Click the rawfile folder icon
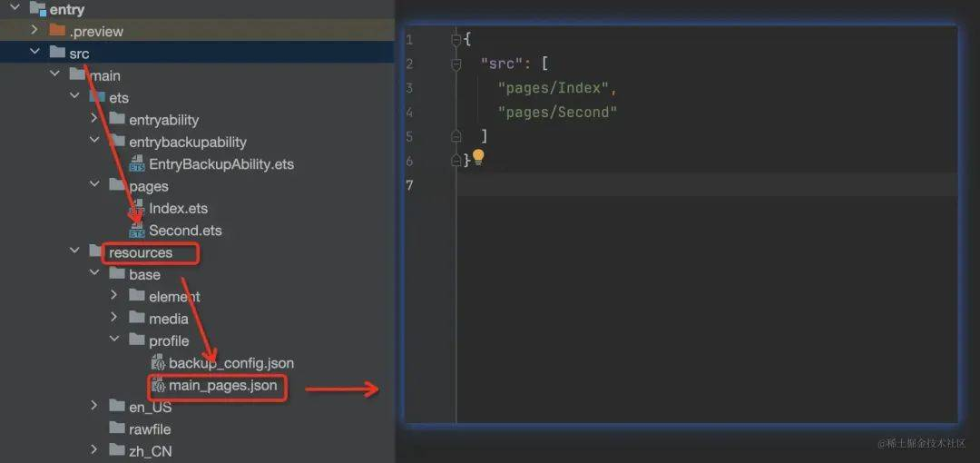Image resolution: width=980 pixels, height=463 pixels. (x=117, y=428)
